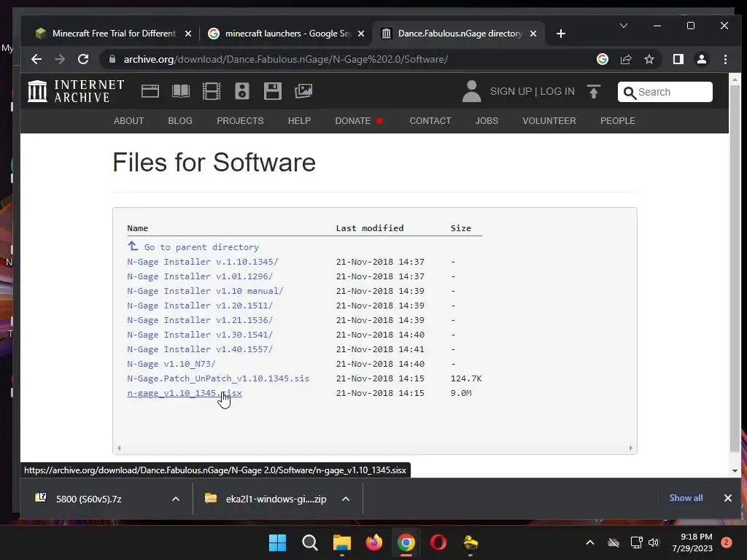Open the tab search chevron in the title bar

(x=624, y=26)
